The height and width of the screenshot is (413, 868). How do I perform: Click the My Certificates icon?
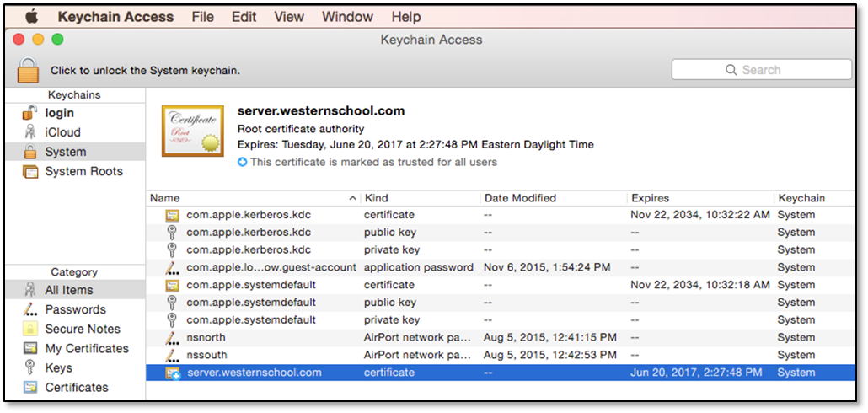tap(29, 348)
